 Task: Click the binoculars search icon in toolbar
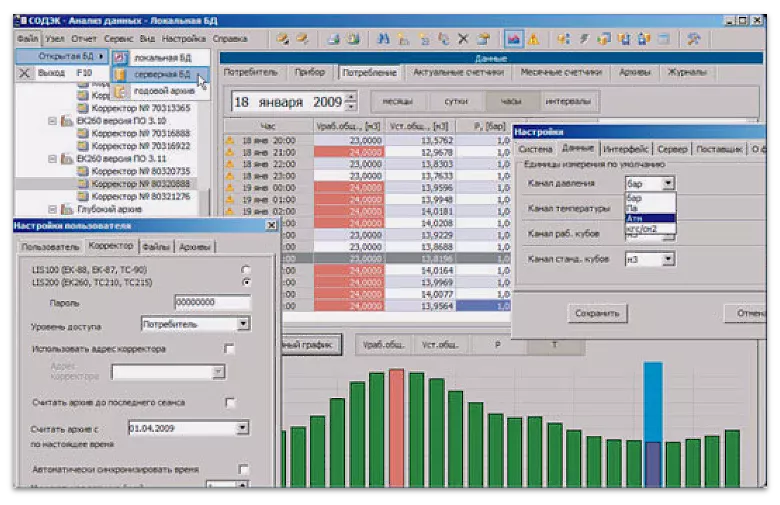pyautogui.click(x=384, y=39)
